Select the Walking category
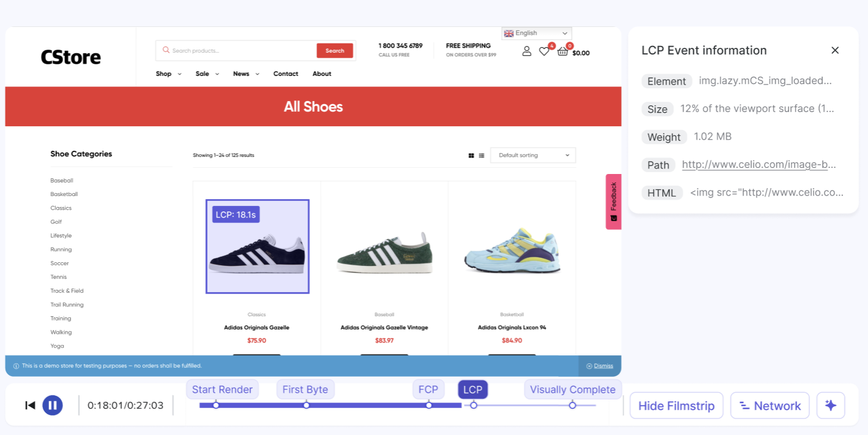 tap(61, 332)
